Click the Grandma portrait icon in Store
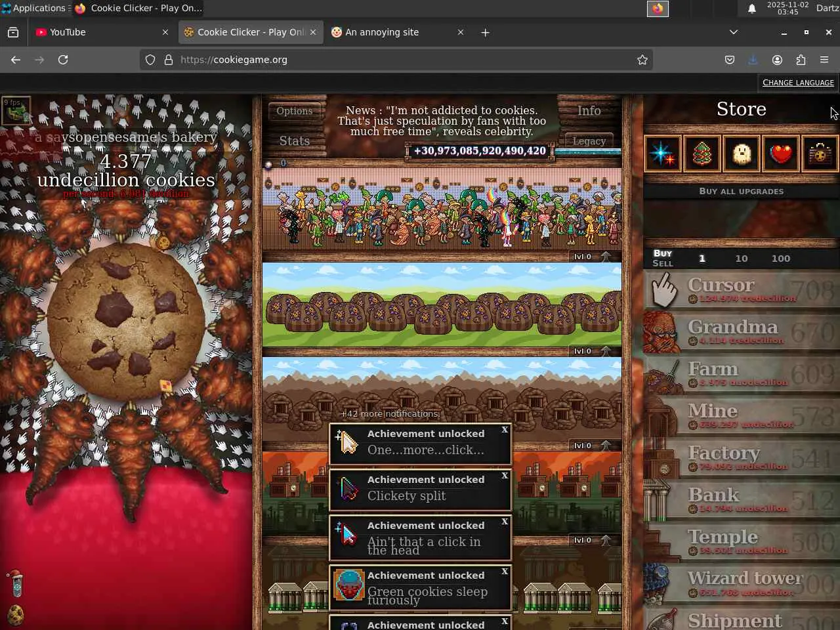The width and height of the screenshot is (840, 630). [661, 332]
